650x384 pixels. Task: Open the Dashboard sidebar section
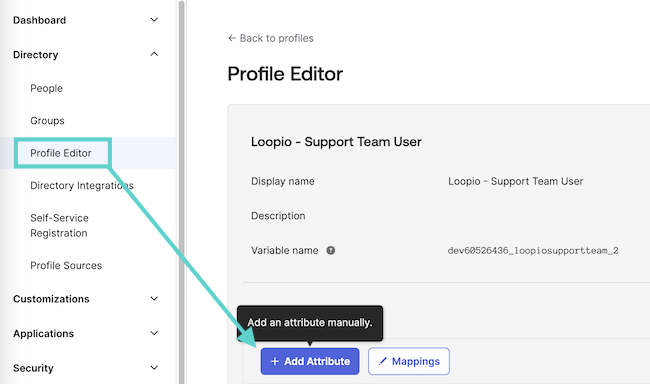[39, 20]
